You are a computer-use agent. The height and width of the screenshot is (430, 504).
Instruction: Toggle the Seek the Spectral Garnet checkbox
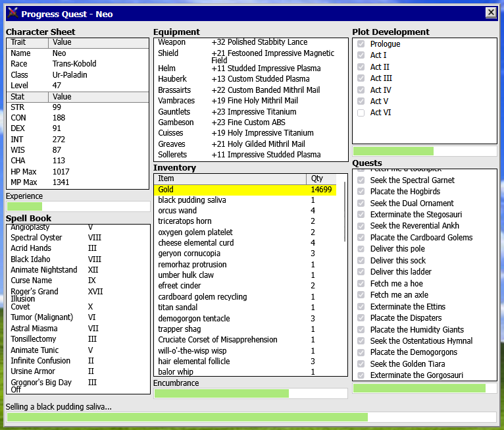point(361,180)
